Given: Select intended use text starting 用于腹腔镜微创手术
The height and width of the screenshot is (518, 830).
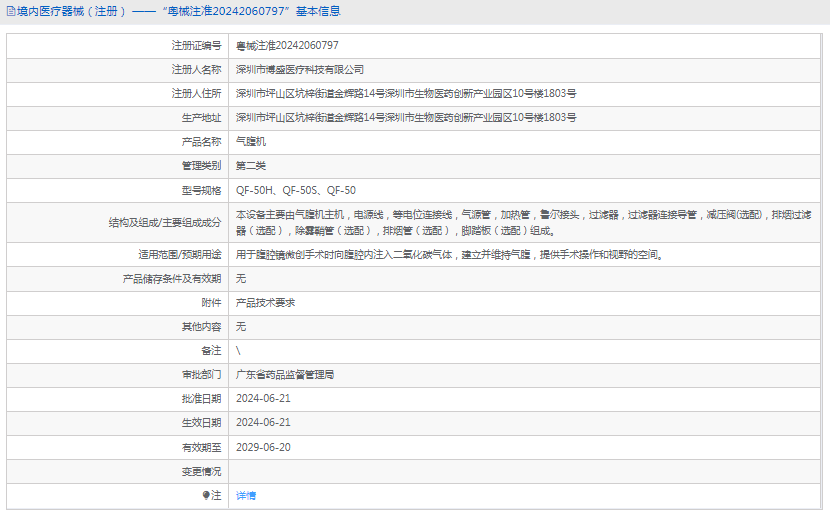Looking at the screenshot, I should pos(449,255).
